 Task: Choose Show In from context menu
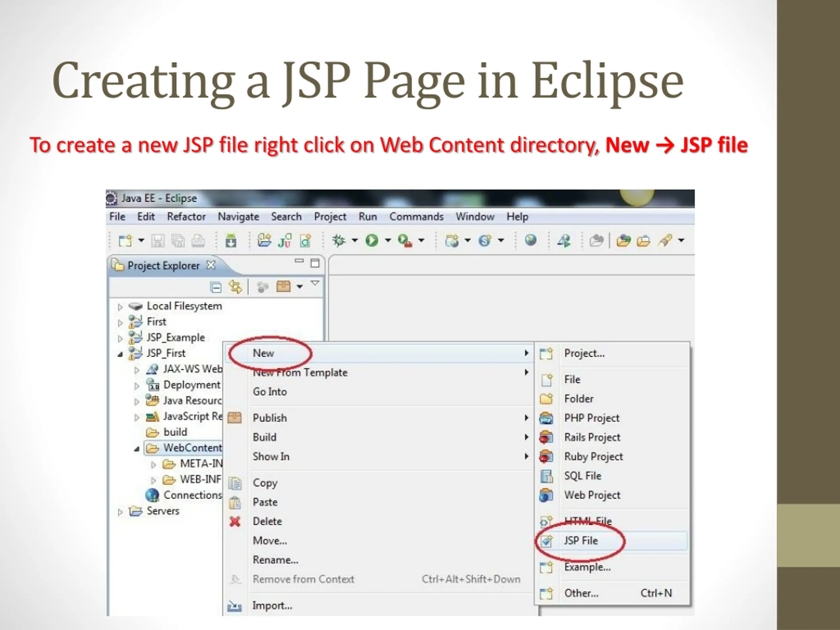[x=380, y=456]
